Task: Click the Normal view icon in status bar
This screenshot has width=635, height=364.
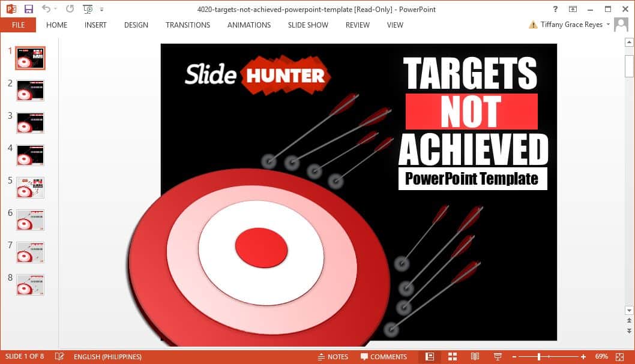Action: 429,356
